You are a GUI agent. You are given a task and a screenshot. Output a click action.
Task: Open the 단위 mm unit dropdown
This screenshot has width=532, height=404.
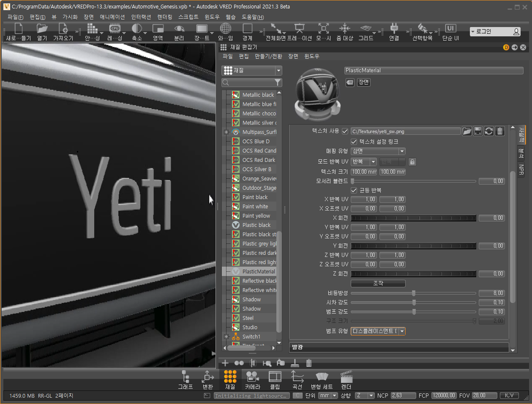click(328, 396)
